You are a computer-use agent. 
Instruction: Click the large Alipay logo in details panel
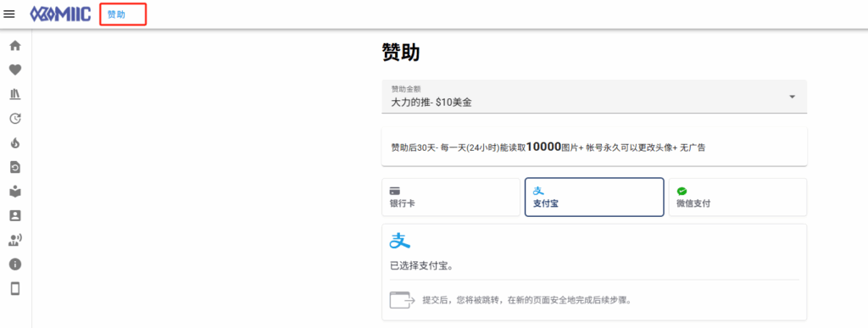(400, 241)
